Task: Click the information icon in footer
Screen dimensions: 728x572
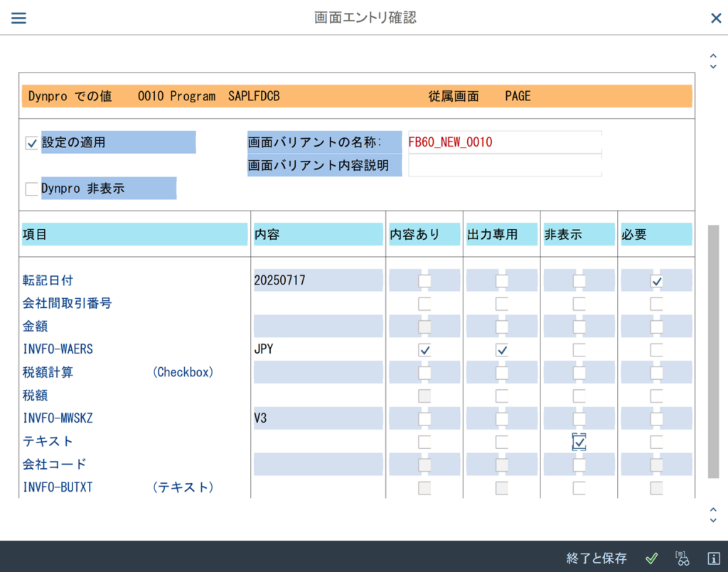Action: 714,558
